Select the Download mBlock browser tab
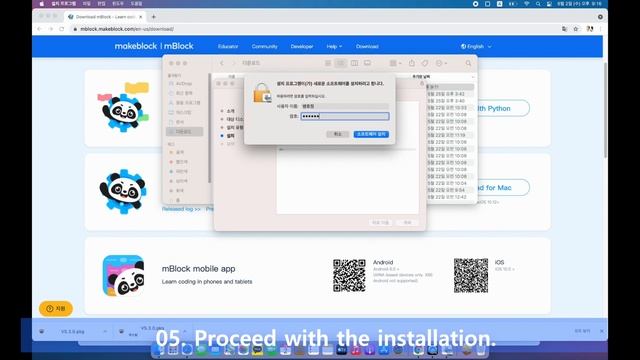The image size is (640, 360). (x=105, y=17)
